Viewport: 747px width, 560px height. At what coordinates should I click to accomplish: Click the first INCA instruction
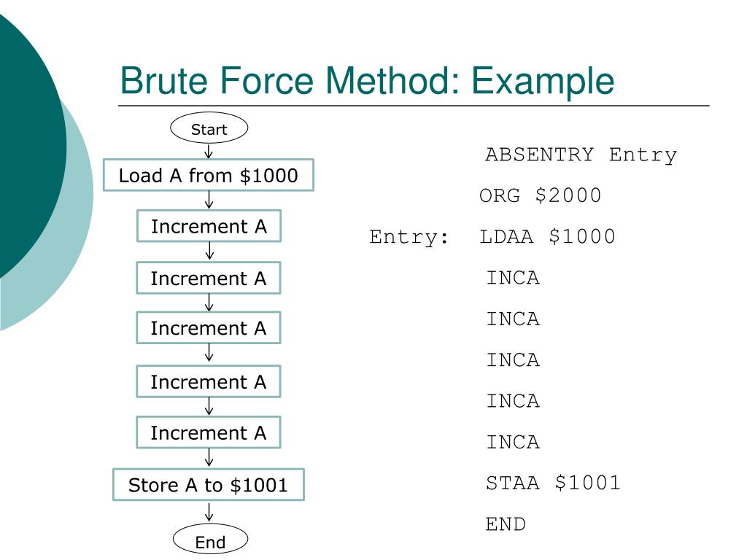(x=513, y=278)
